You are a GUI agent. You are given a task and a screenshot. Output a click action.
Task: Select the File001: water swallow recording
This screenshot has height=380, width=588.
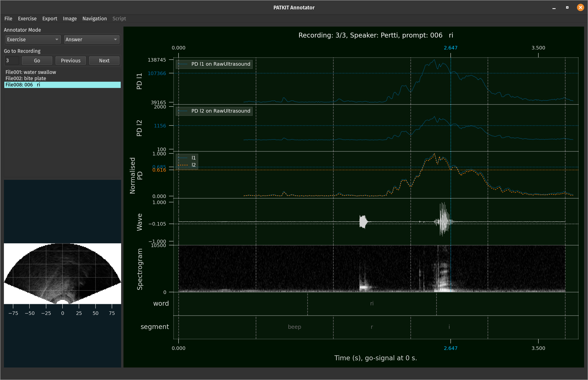tap(30, 72)
